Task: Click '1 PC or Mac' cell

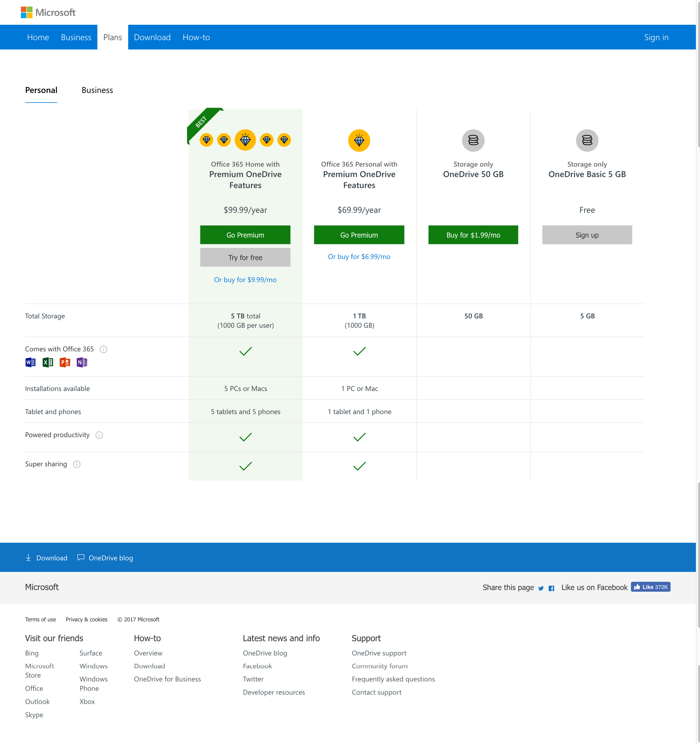Action: click(x=359, y=388)
